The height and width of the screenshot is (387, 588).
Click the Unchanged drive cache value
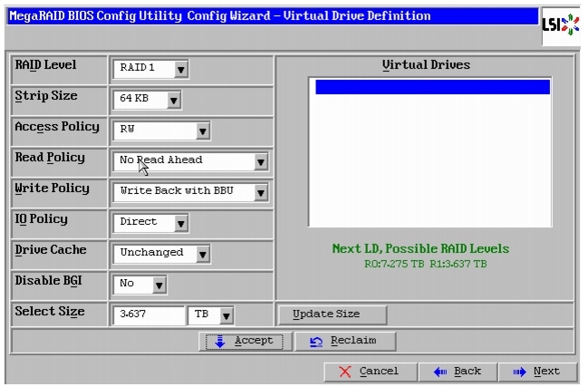tap(151, 252)
